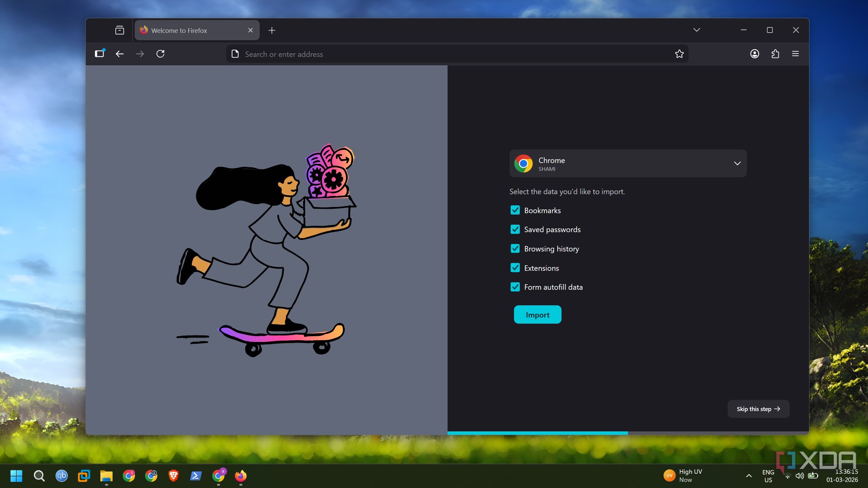Open Firefox View icon in tab bar

(119, 30)
